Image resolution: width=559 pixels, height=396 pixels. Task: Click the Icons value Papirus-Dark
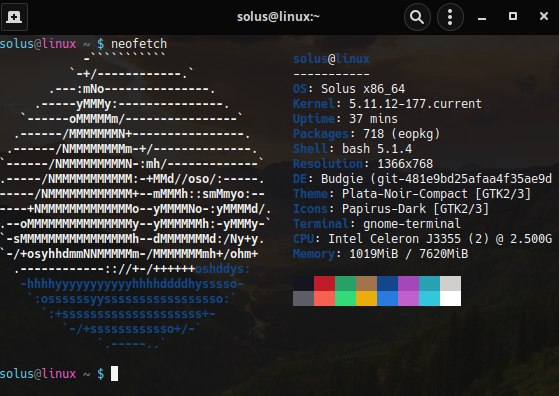tap(384, 209)
